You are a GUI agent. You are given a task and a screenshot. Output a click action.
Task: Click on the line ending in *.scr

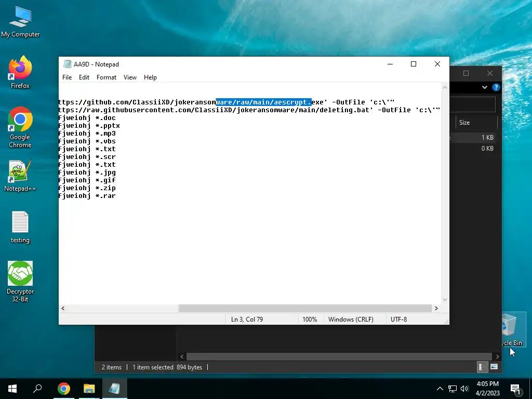pyautogui.click(x=87, y=157)
